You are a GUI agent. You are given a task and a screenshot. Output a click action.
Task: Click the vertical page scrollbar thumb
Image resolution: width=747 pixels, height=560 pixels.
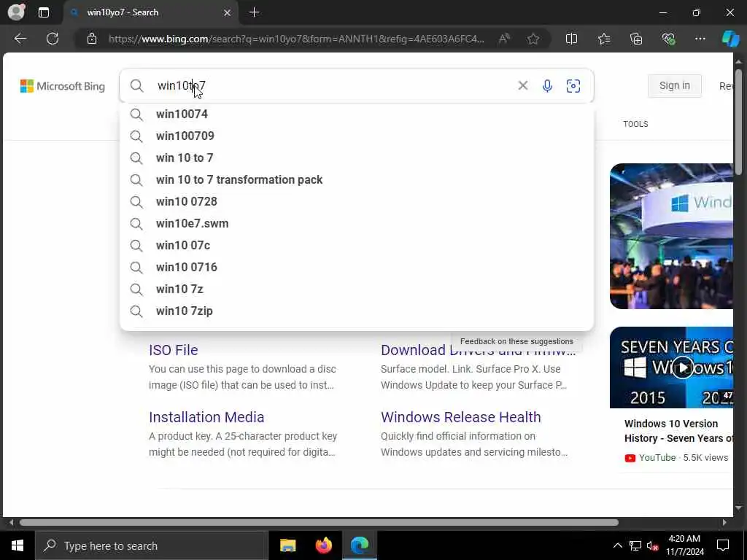click(x=738, y=122)
